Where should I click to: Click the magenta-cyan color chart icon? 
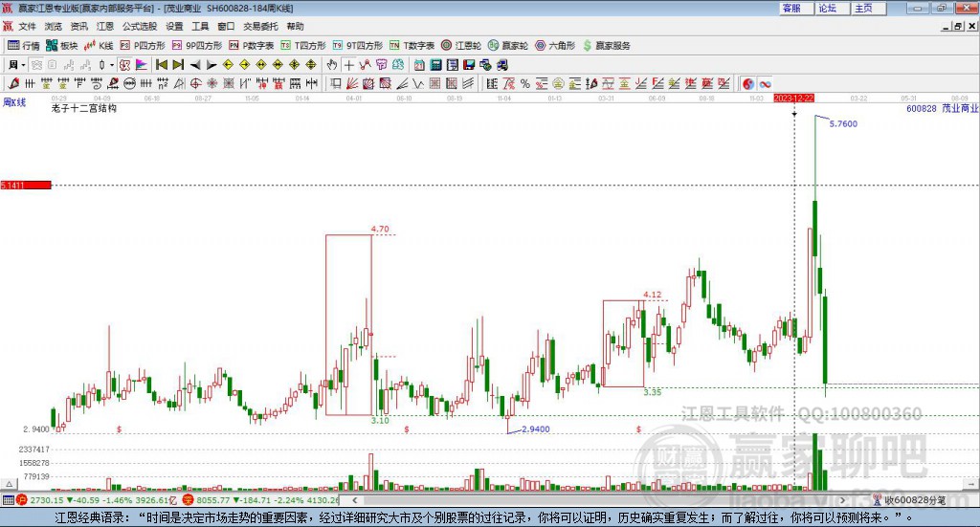[x=142, y=65]
